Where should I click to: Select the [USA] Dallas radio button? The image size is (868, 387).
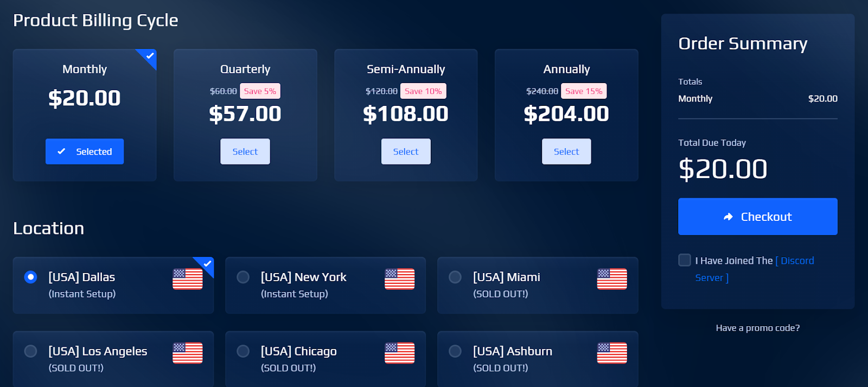[x=31, y=277]
